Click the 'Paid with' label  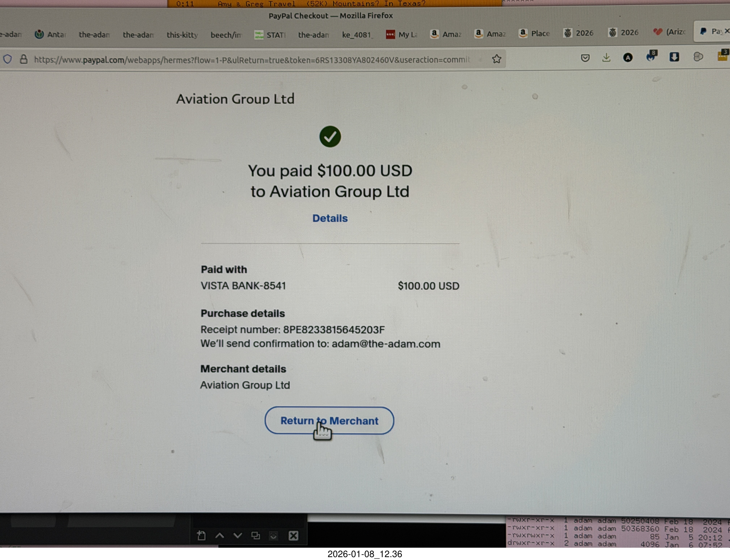point(224,269)
